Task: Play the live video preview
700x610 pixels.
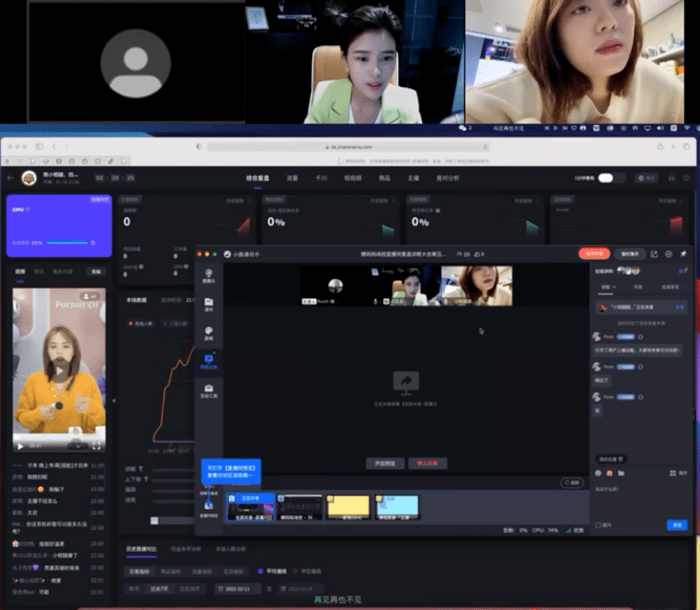Action: (x=59, y=370)
